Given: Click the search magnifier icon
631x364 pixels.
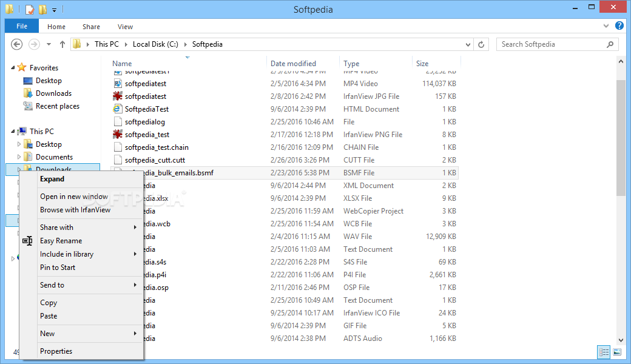Looking at the screenshot, I should [x=610, y=44].
